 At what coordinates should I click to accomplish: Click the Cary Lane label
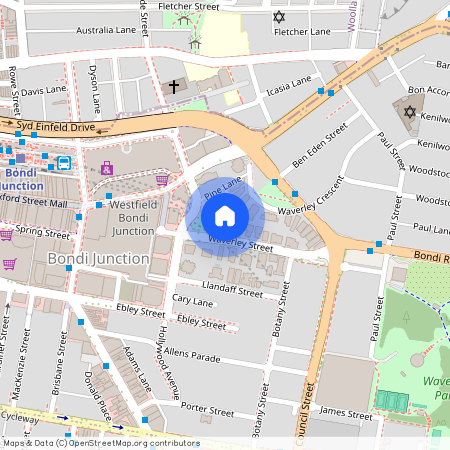(193, 300)
